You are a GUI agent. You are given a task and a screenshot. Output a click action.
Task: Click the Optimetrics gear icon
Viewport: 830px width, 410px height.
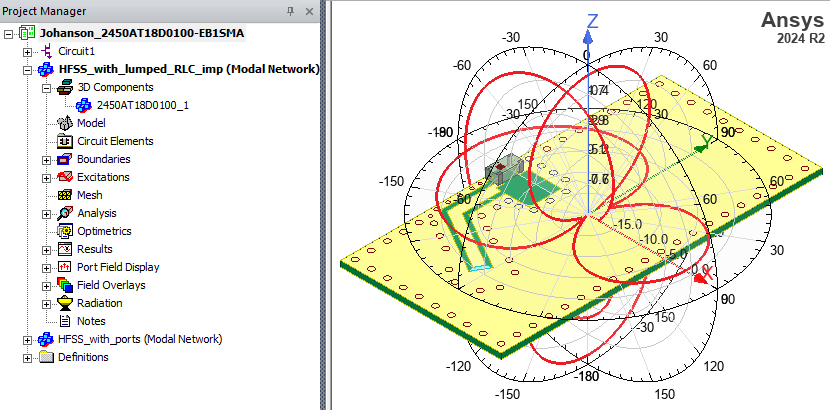[65, 231]
